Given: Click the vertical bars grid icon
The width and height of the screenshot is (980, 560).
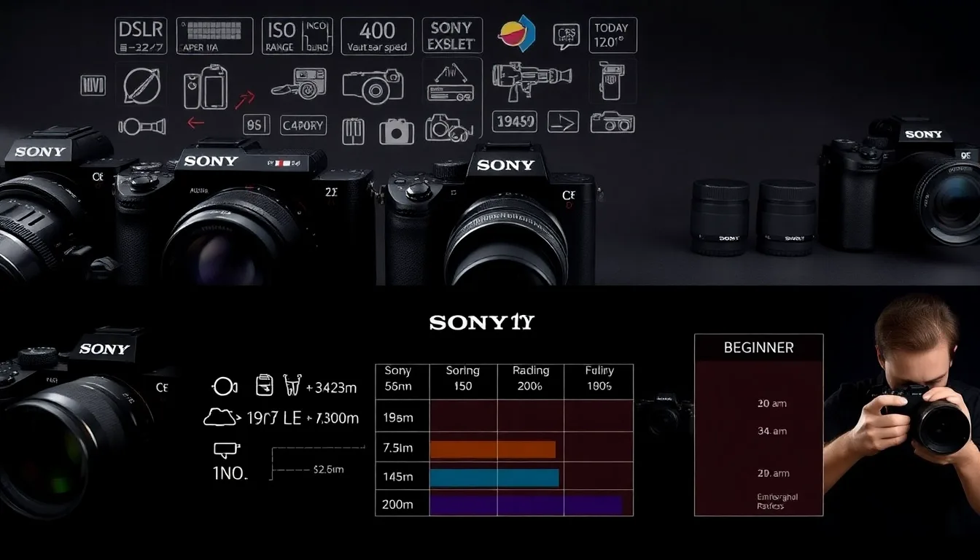Looking at the screenshot, I should [x=353, y=131].
